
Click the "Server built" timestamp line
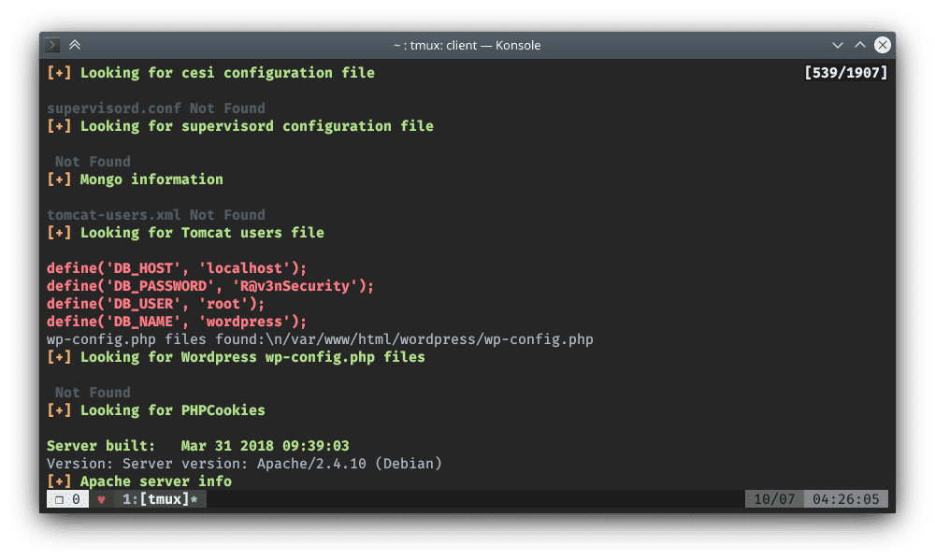click(x=197, y=446)
